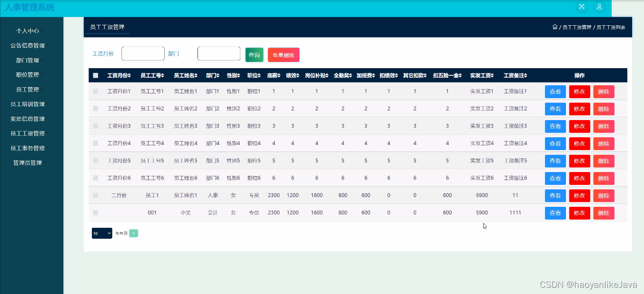Check the row checkbox for 工资月份5
The width and height of the screenshot is (644, 294).
point(96,161)
